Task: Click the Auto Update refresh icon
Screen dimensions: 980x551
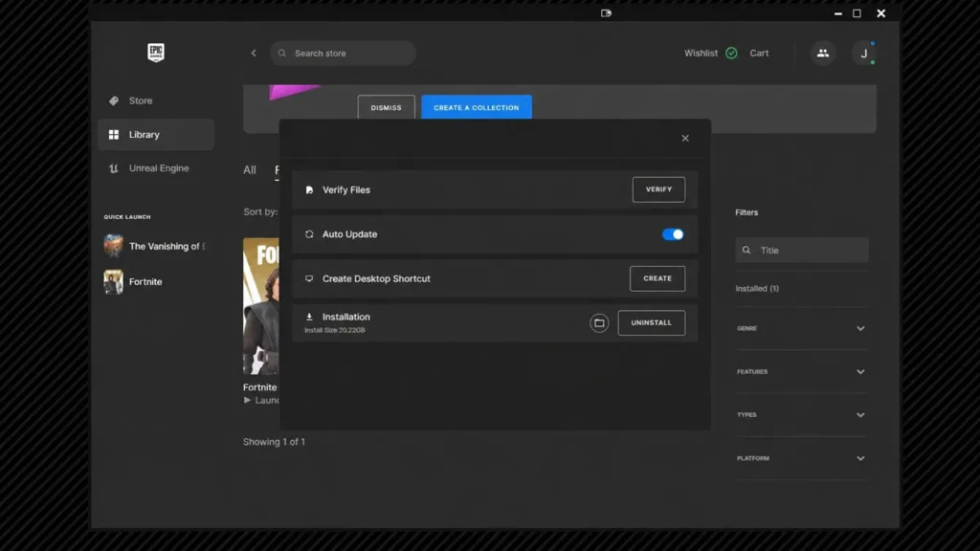Action: (x=309, y=234)
